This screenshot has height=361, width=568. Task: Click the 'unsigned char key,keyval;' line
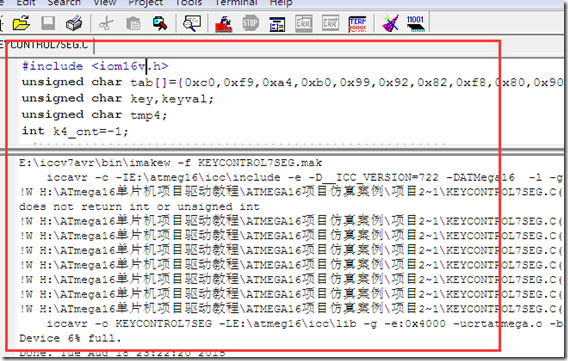(118, 99)
